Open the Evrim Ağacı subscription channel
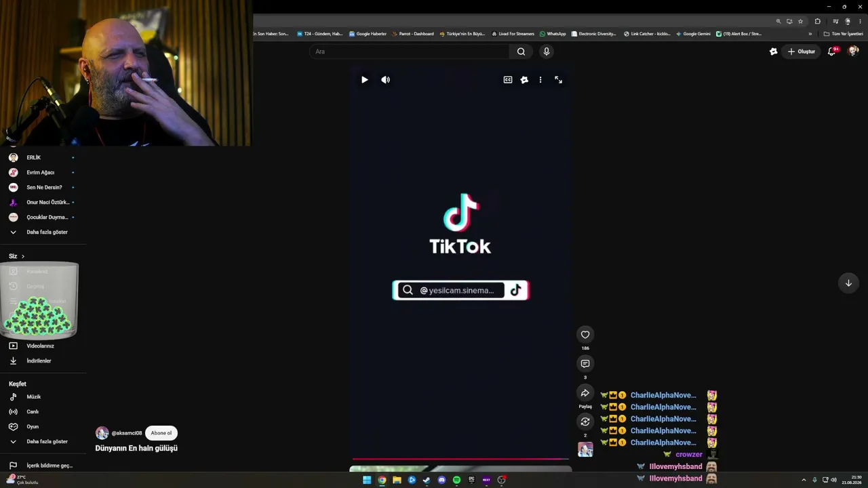This screenshot has height=488, width=868. tap(41, 172)
